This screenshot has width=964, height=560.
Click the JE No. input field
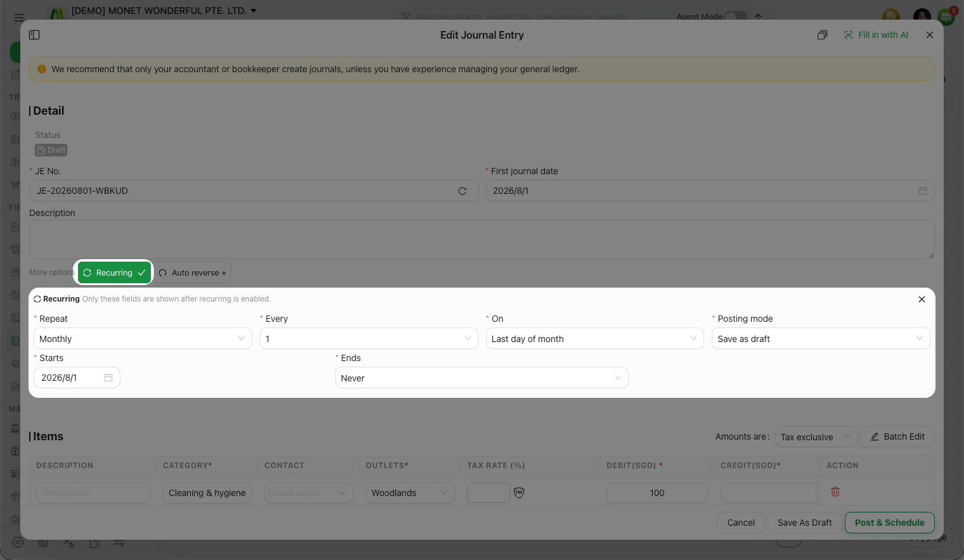pyautogui.click(x=254, y=191)
